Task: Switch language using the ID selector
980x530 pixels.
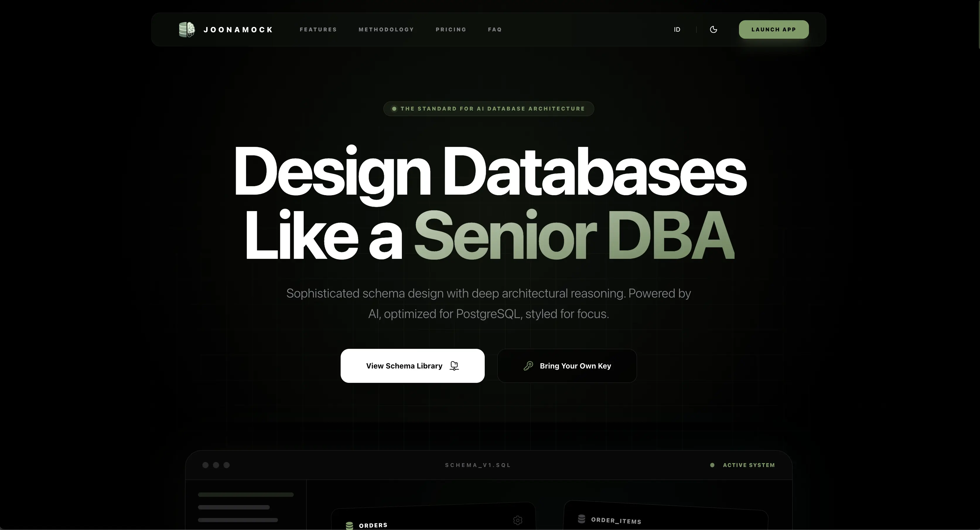Action: click(677, 29)
